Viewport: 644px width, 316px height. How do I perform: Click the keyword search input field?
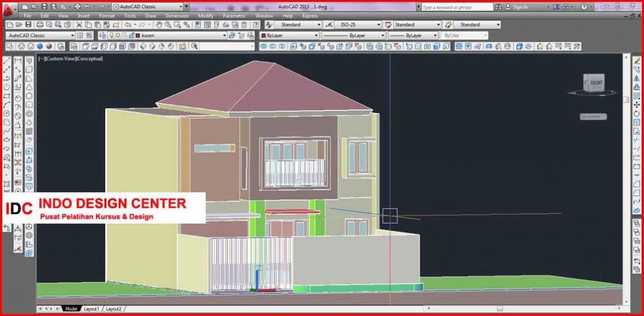pyautogui.click(x=457, y=8)
